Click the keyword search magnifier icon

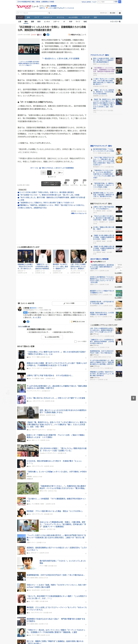point(49,13)
